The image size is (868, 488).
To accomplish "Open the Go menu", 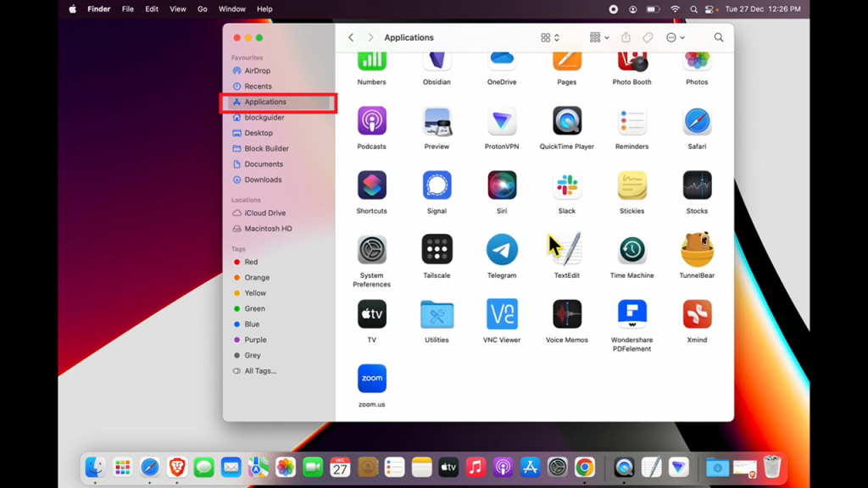I will coord(203,8).
